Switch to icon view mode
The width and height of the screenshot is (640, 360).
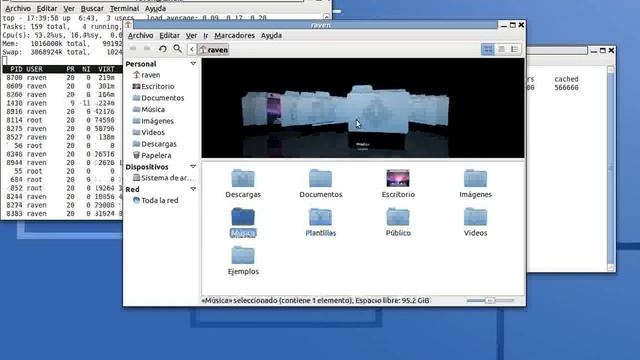coord(487,49)
